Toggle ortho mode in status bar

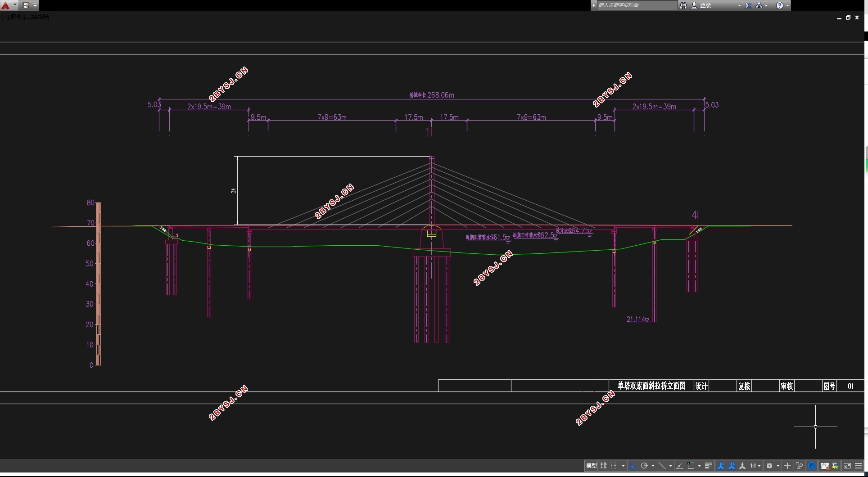(x=633, y=466)
